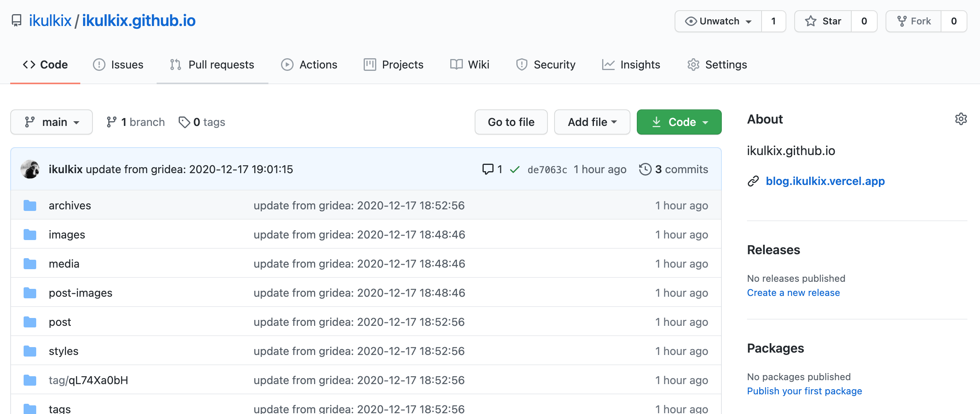Open the green Code download dropdown
This screenshot has width=980, height=414.
[679, 122]
